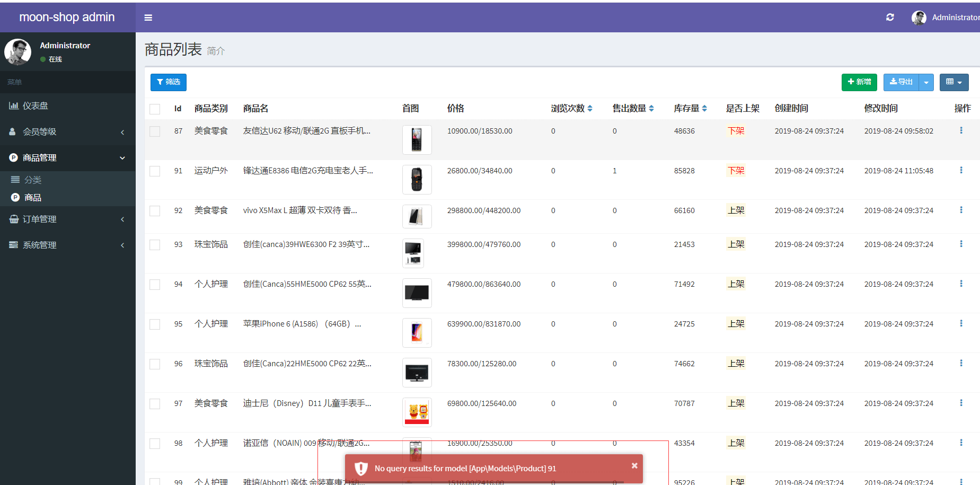
Task: Open the Administrator avatar in the top bar
Action: 919,17
